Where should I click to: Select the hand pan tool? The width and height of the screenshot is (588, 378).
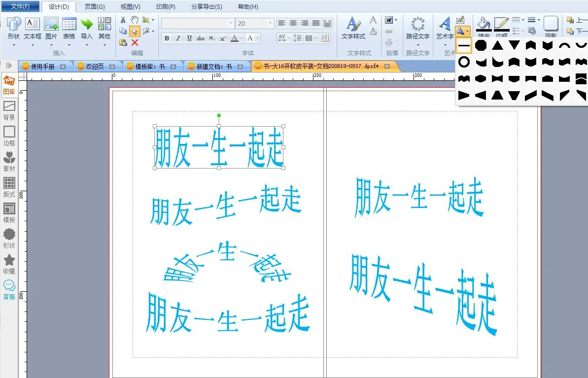click(x=135, y=20)
